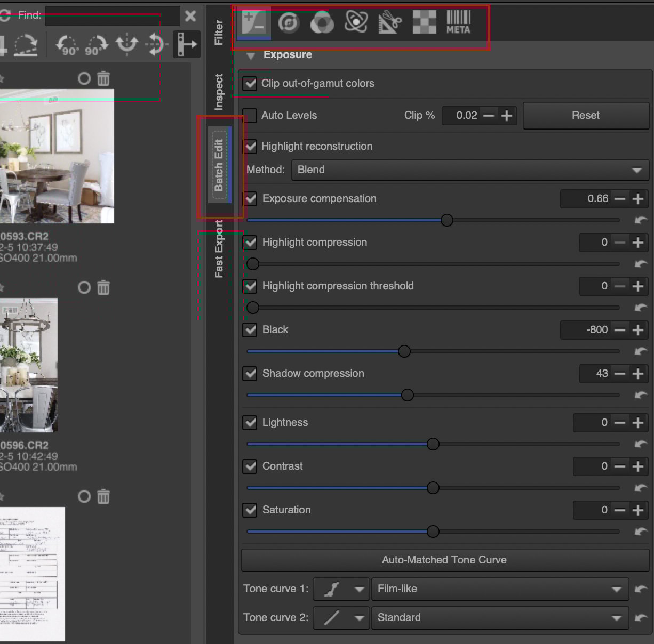The image size is (654, 644).
Task: Select the detail/noise reduction atom icon
Action: coord(355,23)
